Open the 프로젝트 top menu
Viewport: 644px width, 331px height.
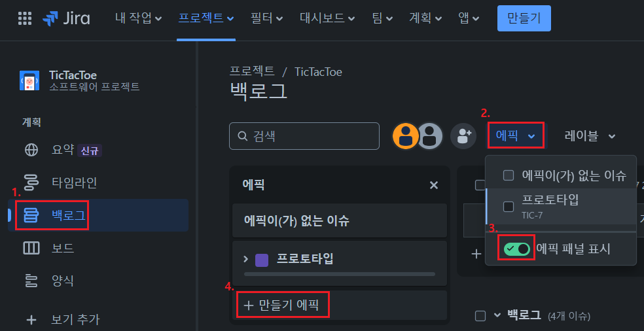tap(206, 18)
